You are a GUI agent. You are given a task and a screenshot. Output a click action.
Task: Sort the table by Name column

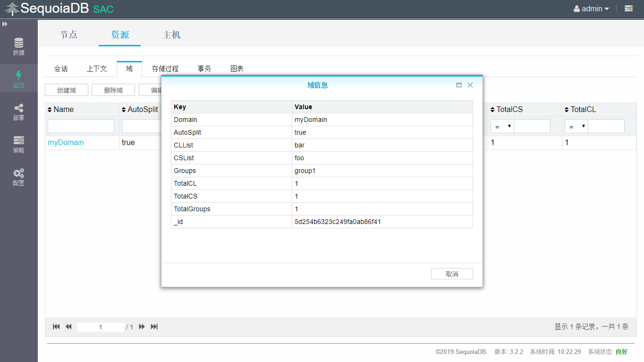click(60, 109)
